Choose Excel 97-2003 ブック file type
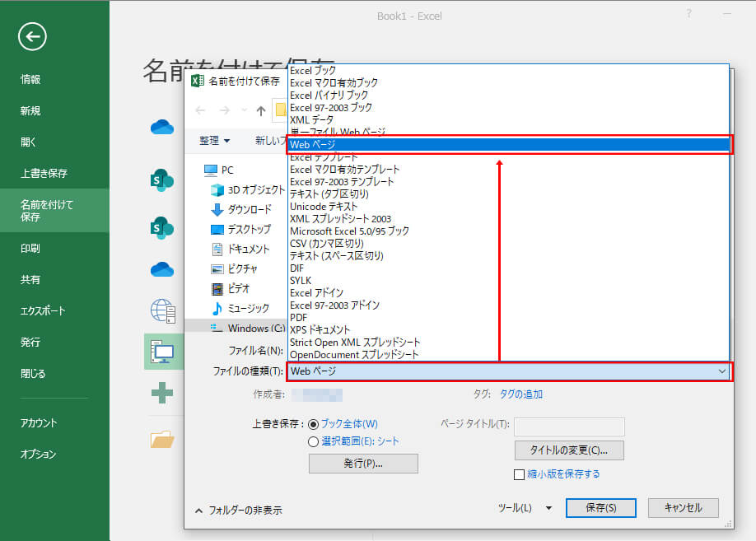This screenshot has height=541, width=756. [x=331, y=108]
